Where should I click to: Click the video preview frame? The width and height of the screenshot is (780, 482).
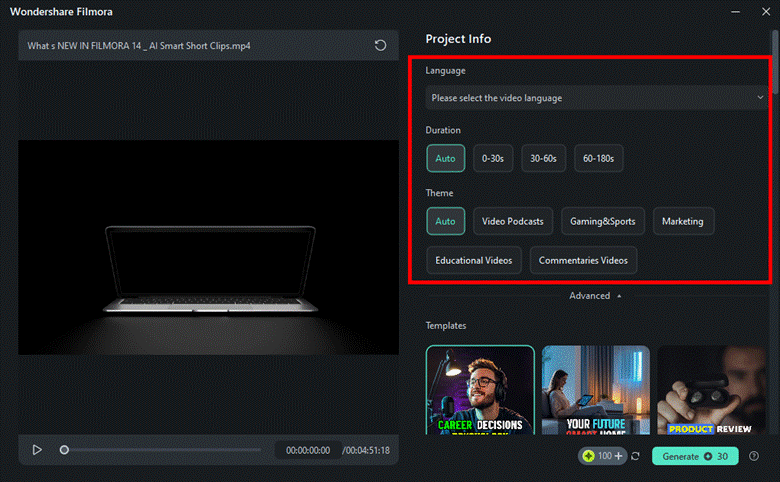coord(208,247)
